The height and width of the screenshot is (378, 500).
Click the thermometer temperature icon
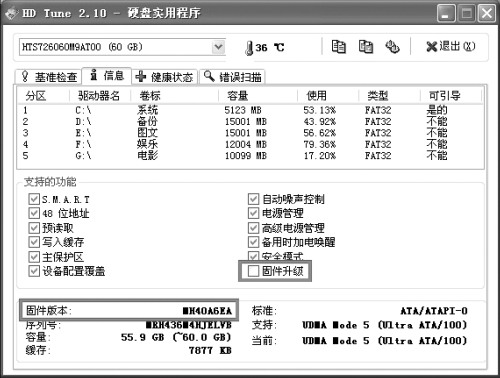tap(249, 48)
